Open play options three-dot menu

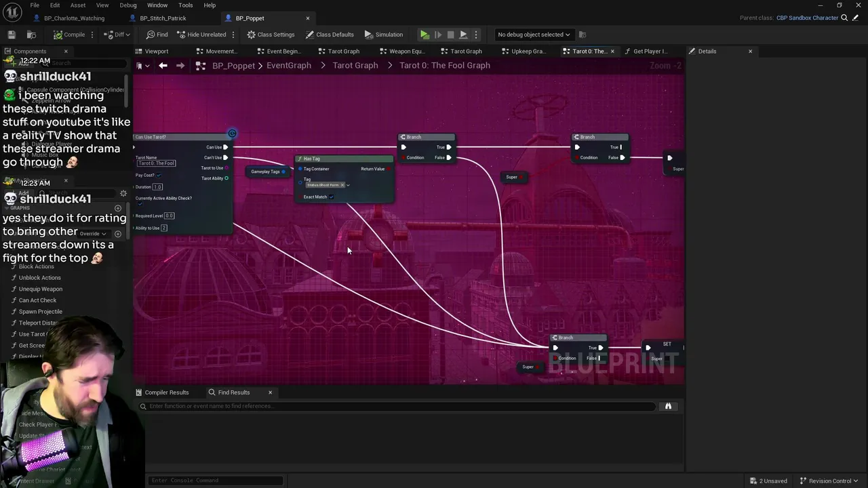click(x=475, y=35)
